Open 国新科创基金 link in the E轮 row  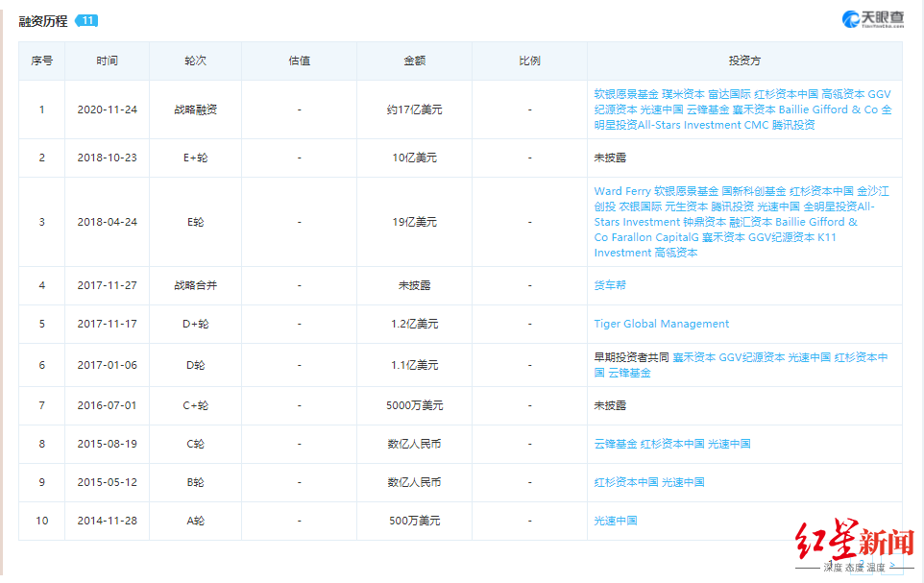point(754,191)
